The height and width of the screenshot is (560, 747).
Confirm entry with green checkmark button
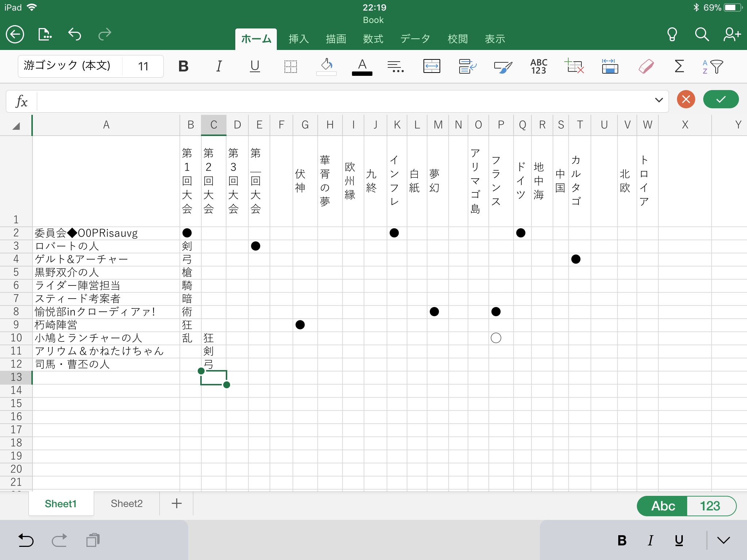[x=721, y=99]
